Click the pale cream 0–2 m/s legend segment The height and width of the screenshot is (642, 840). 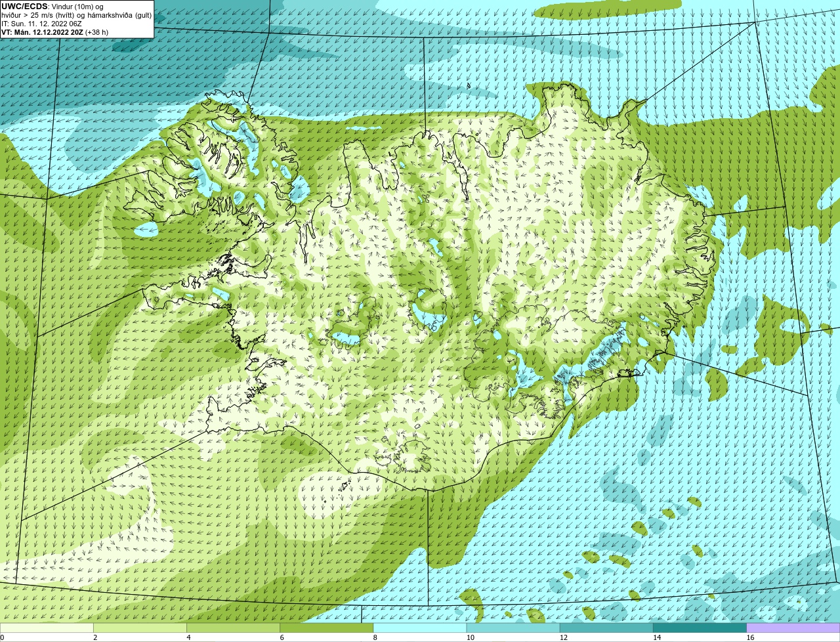pyautogui.click(x=47, y=628)
